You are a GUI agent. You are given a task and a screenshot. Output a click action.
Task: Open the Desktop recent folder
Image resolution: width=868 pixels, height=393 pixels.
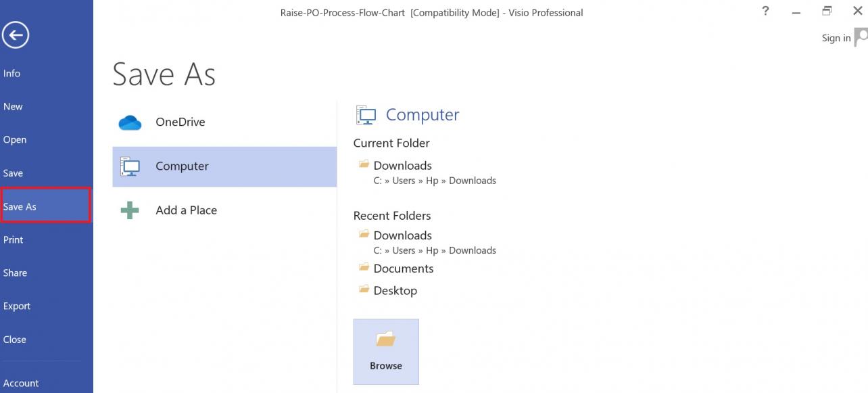coord(395,290)
